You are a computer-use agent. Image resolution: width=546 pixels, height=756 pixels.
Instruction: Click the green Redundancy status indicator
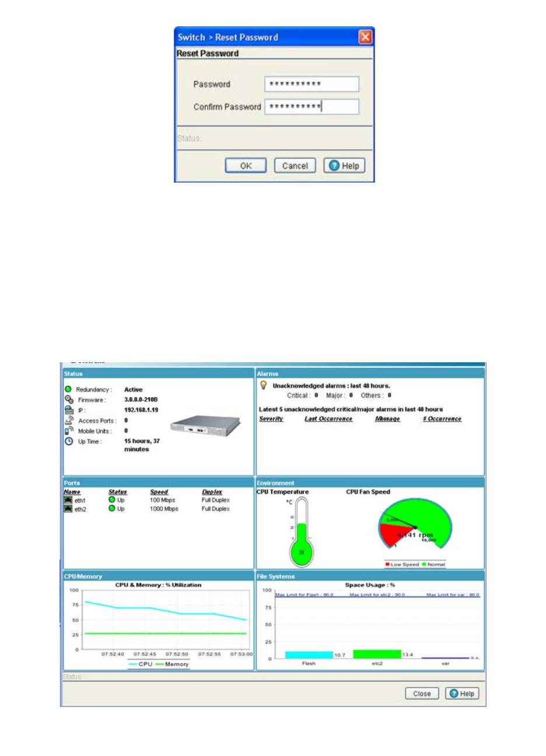click(x=68, y=389)
